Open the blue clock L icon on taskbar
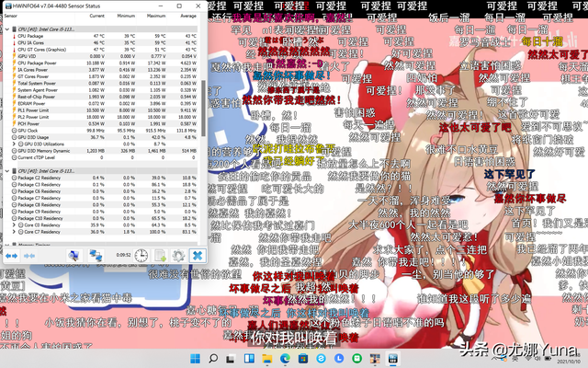588x368 pixels. click(x=339, y=359)
